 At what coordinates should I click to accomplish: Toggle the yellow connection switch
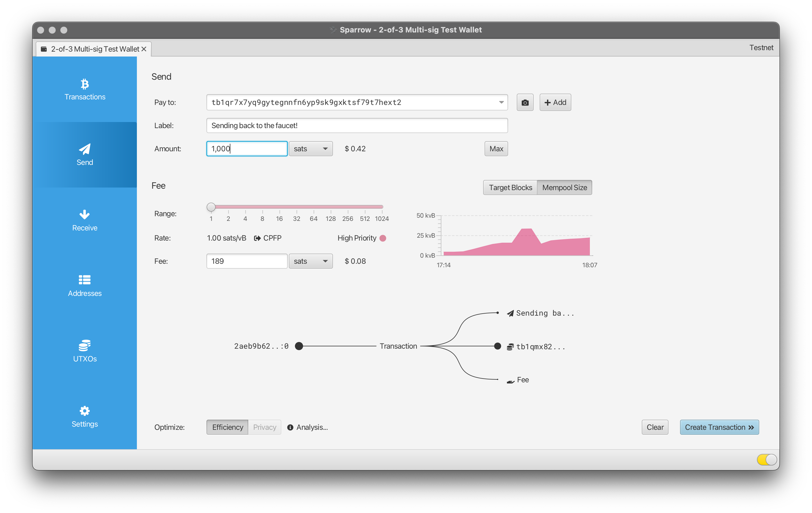[x=766, y=459]
